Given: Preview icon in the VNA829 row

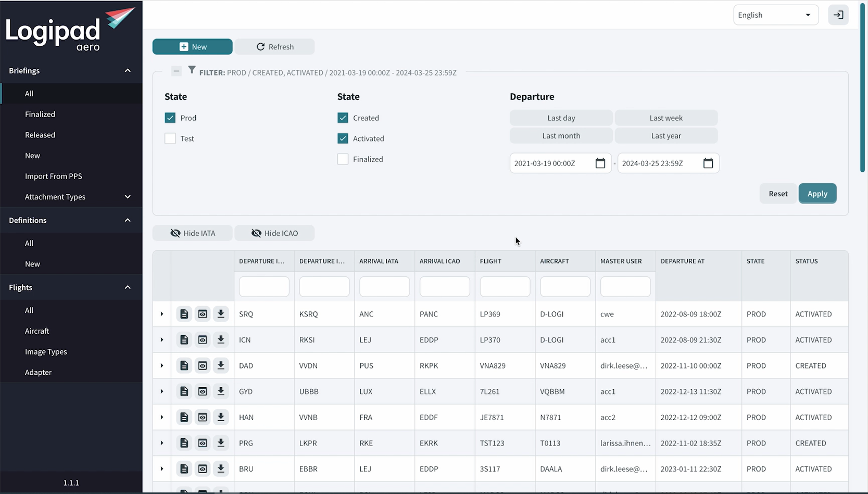Looking at the screenshot, I should (x=203, y=365).
